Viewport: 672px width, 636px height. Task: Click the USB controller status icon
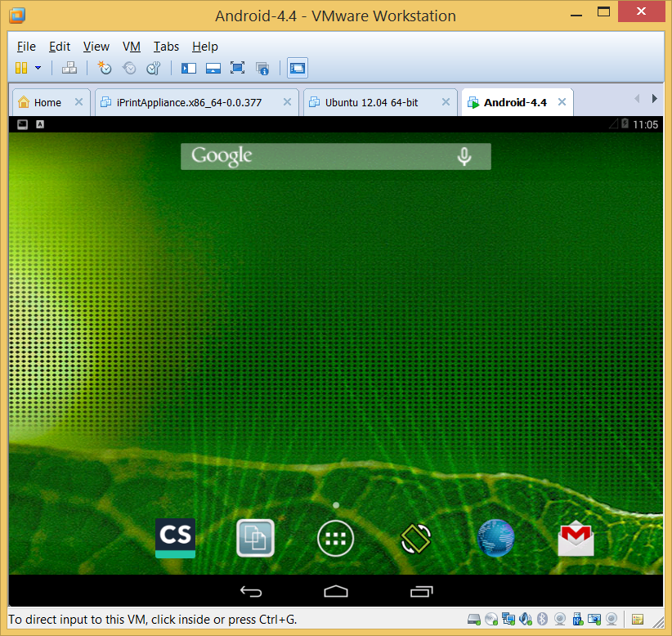click(x=577, y=619)
